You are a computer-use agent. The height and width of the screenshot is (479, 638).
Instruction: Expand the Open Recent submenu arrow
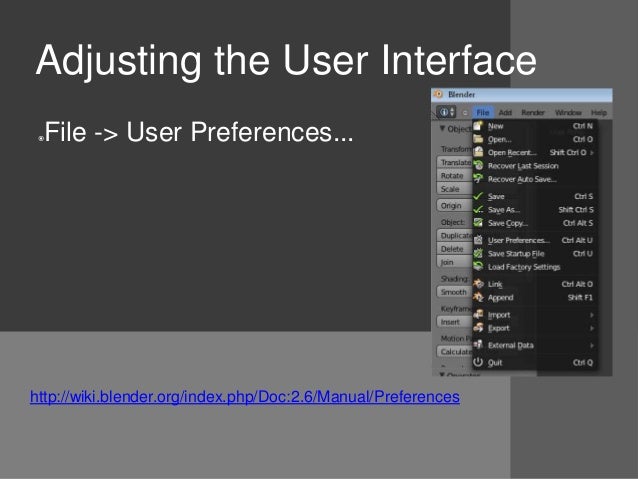coord(592,153)
